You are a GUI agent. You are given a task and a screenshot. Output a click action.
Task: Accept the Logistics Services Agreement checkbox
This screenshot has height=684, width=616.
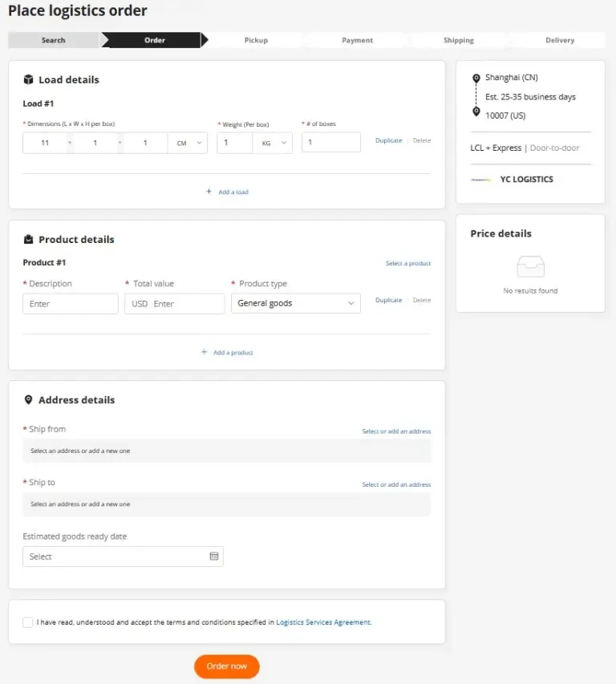click(27, 621)
